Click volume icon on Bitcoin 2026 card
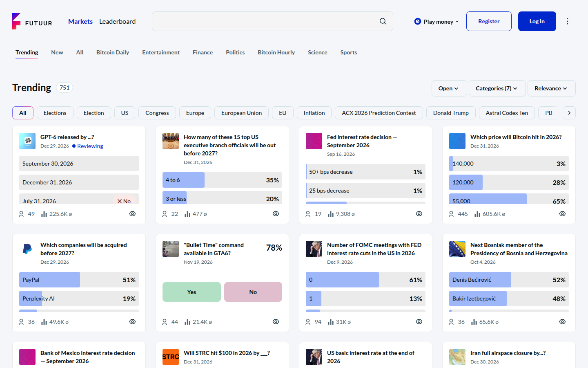 (x=477, y=214)
